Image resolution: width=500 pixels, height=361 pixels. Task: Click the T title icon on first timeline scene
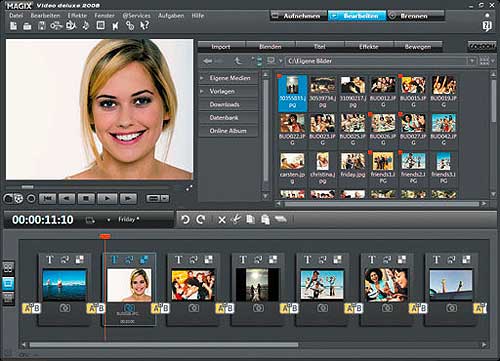(50, 259)
